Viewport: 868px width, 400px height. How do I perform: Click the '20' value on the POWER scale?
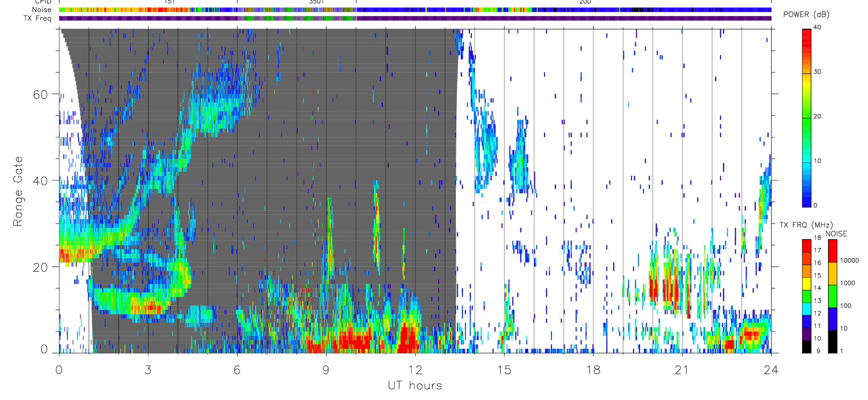(817, 116)
